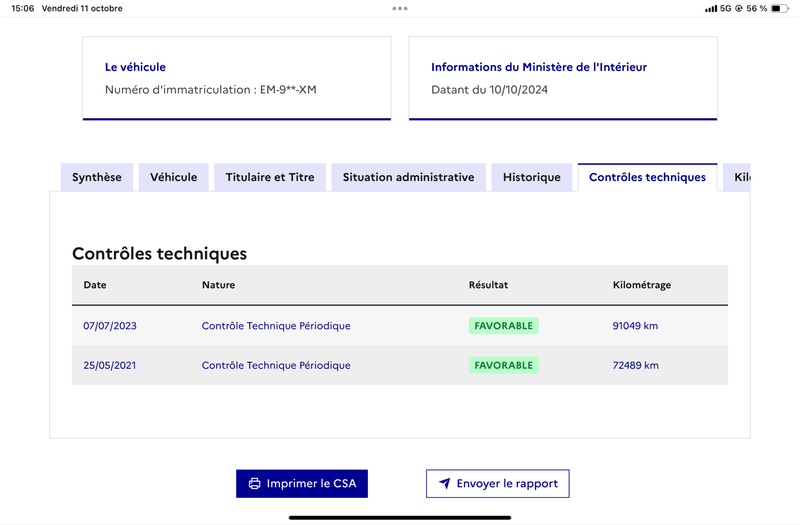Image resolution: width=800 pixels, height=525 pixels.
Task: Tap the three dots at top center
Action: (x=400, y=8)
